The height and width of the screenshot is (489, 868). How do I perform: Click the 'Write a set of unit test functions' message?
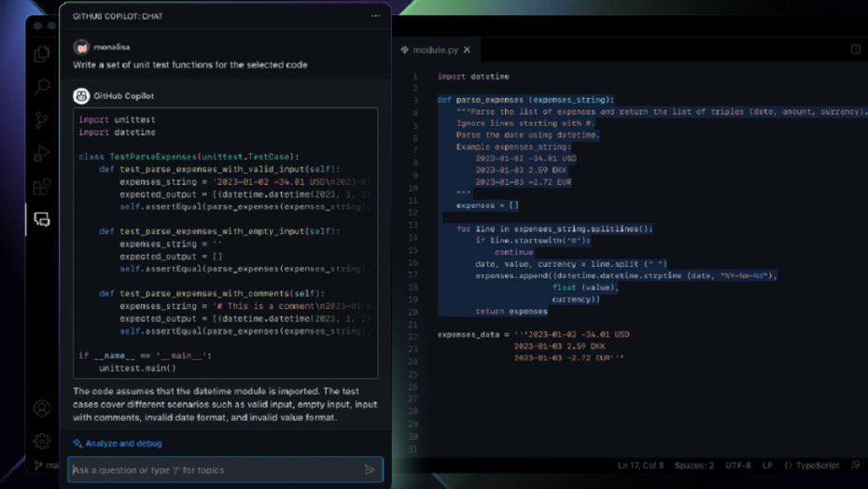pyautogui.click(x=189, y=64)
